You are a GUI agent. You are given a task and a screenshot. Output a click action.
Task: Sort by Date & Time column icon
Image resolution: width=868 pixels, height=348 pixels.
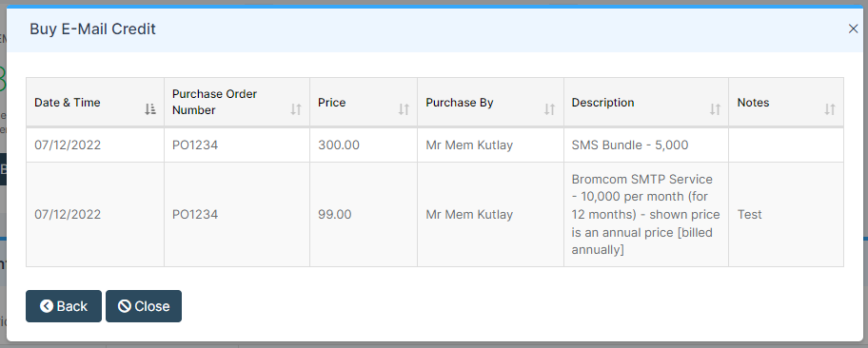point(150,109)
